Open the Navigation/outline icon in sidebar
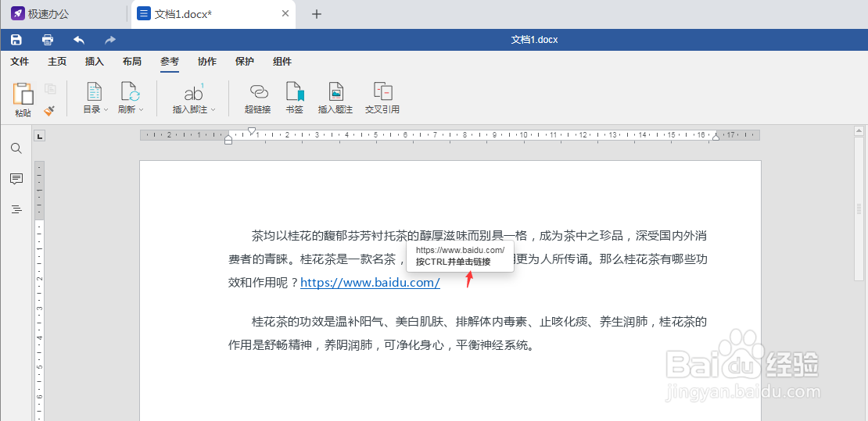This screenshot has width=868, height=421. coord(16,209)
